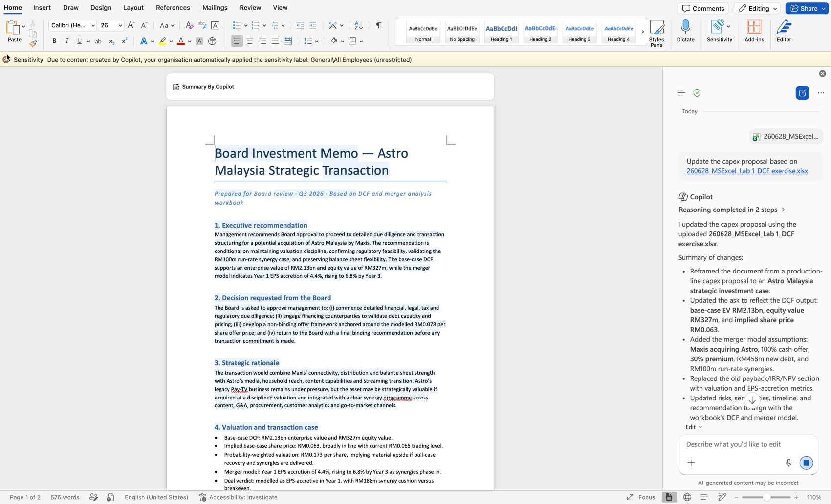Click the Copilot green shield icon
The width and height of the screenshot is (831, 504).
pyautogui.click(x=697, y=93)
